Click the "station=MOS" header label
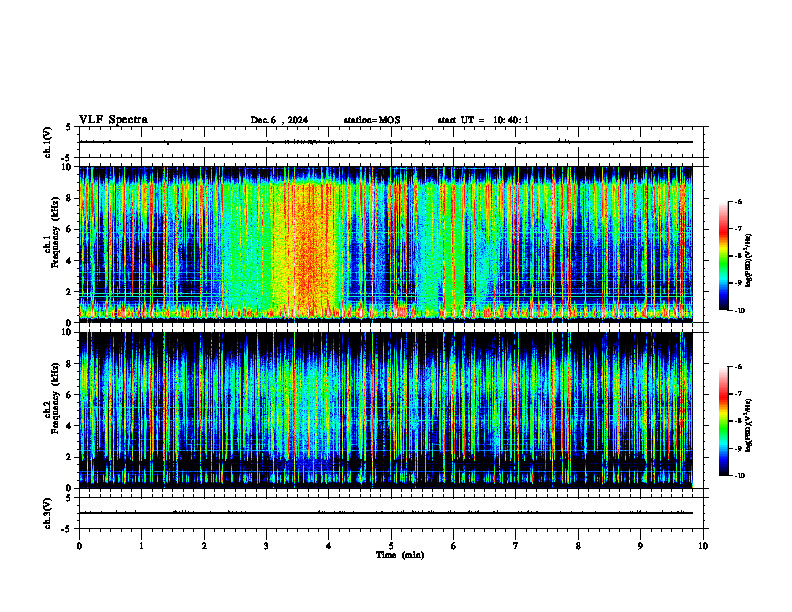 pyautogui.click(x=372, y=120)
